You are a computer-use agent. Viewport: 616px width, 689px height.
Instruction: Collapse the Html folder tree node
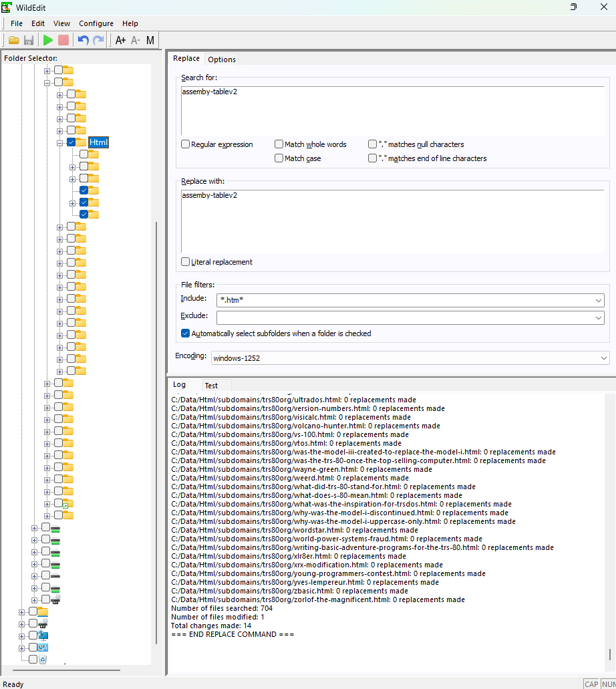(59, 142)
